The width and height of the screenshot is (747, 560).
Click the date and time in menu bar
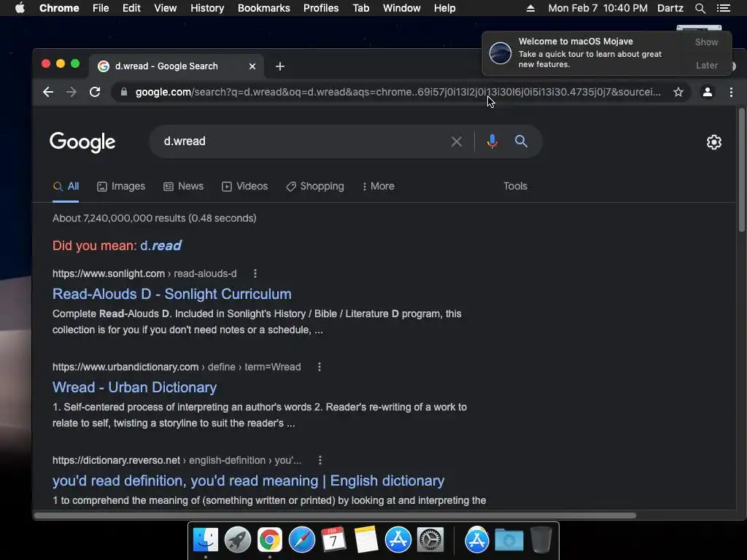coord(597,8)
